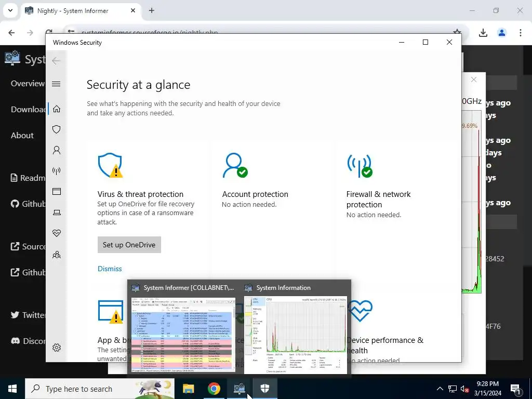The width and height of the screenshot is (532, 399).
Task: Click the App & browser control tile icon
Action: (111, 312)
